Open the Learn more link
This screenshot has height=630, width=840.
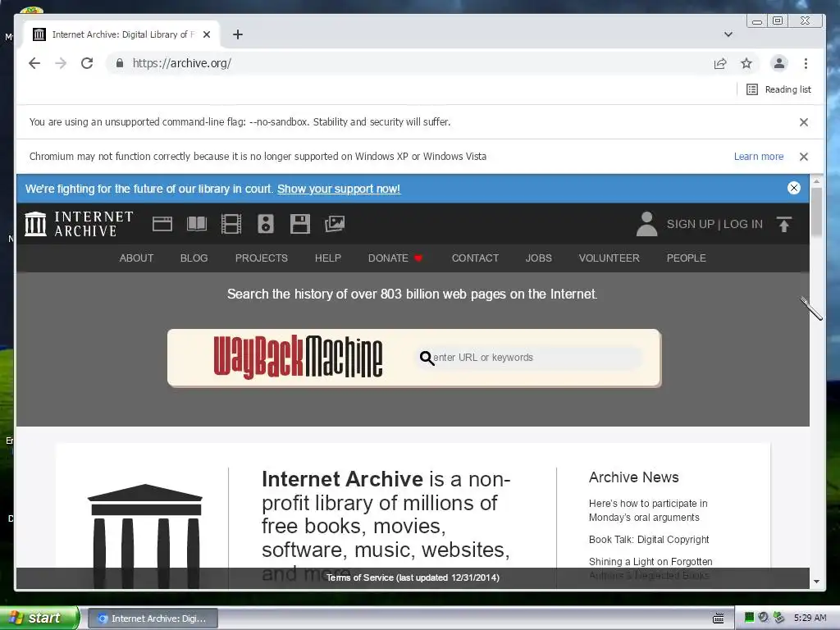(759, 157)
